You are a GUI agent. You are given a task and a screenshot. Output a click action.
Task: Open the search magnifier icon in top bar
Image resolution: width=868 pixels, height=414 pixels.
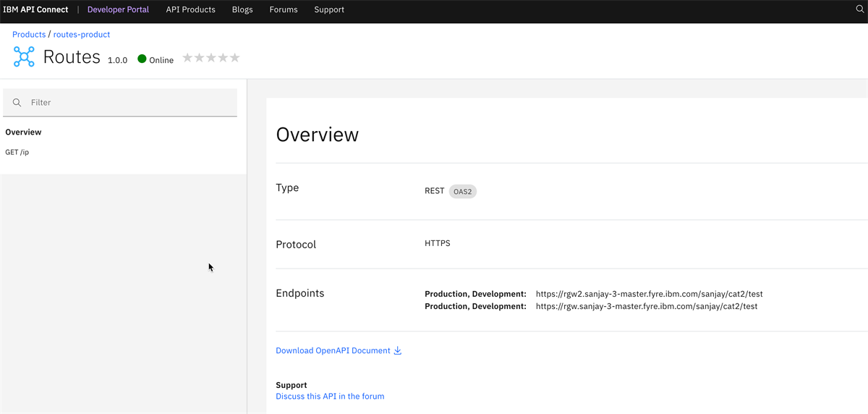tap(860, 9)
